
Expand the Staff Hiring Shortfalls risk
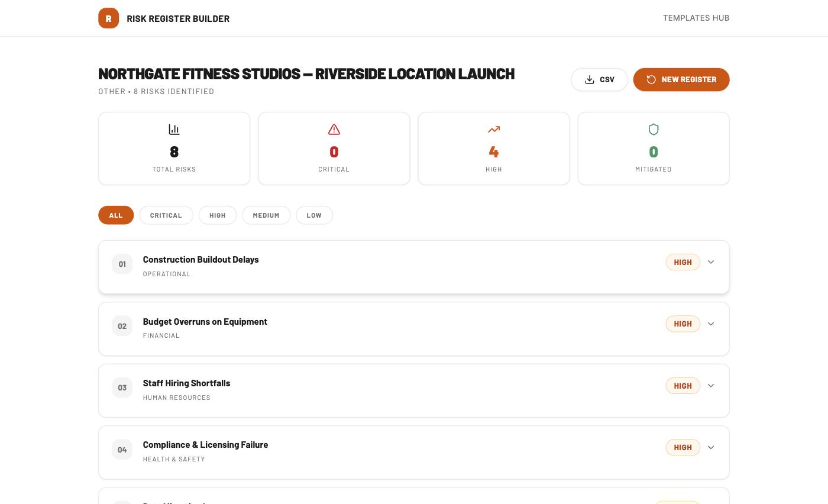711,386
